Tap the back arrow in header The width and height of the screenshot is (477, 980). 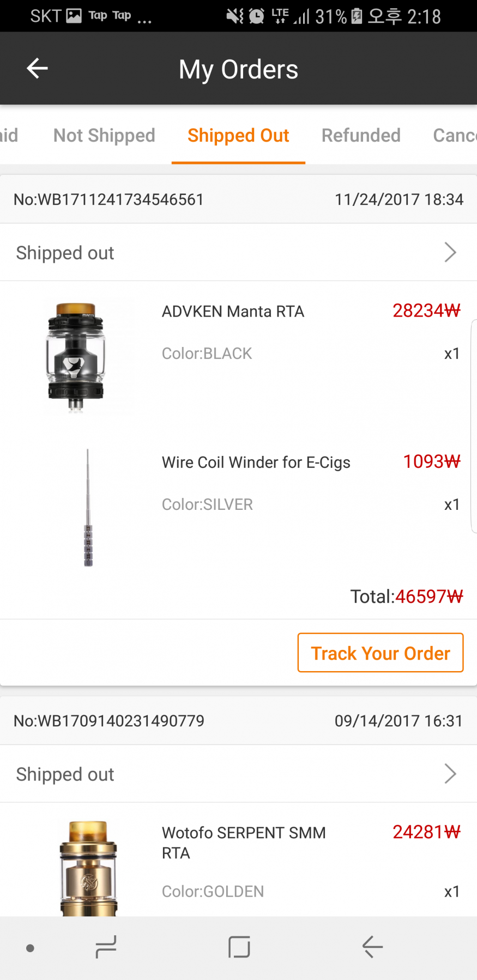[x=37, y=69]
